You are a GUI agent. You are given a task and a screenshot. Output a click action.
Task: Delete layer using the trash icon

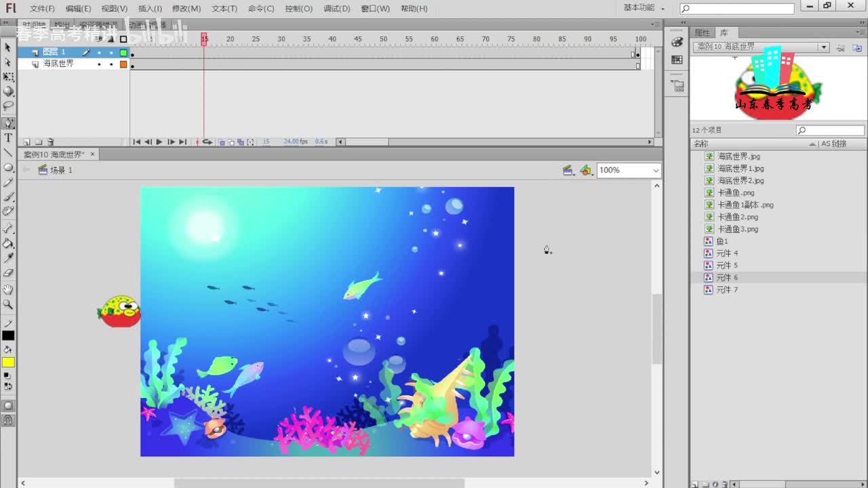pyautogui.click(x=50, y=142)
